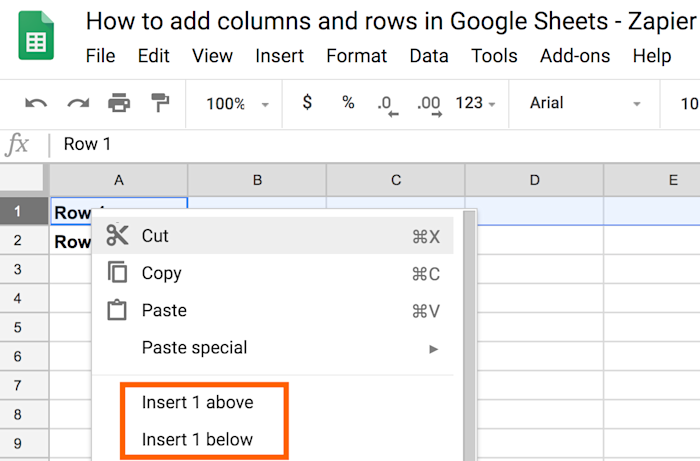Undo the last action
Viewport: 700px width, 461px height.
pos(36,104)
